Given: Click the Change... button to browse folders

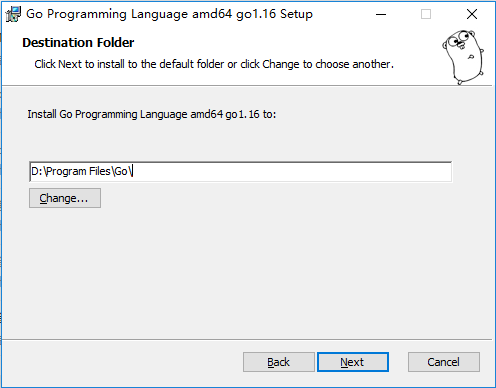Looking at the screenshot, I should point(65,198).
